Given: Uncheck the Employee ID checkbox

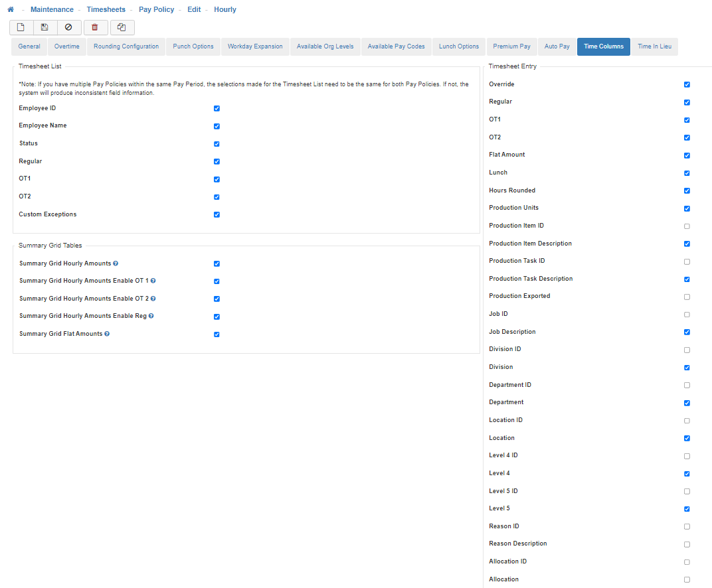Looking at the screenshot, I should point(217,108).
